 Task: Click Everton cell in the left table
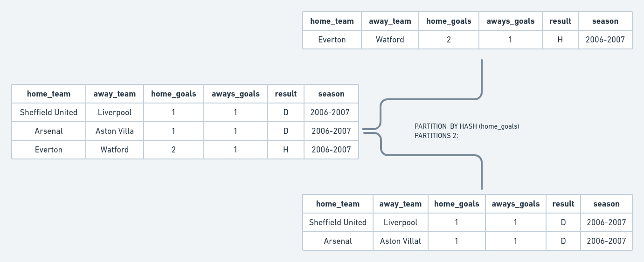point(48,150)
